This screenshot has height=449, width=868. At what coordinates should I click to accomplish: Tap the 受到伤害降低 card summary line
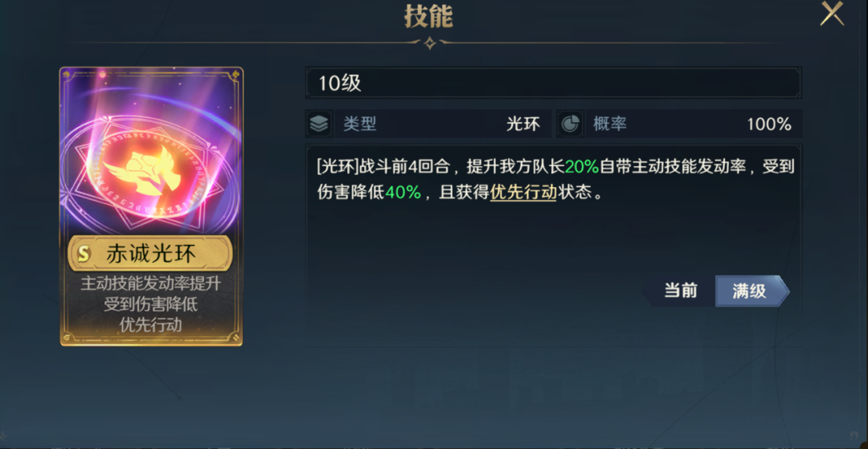(150, 304)
